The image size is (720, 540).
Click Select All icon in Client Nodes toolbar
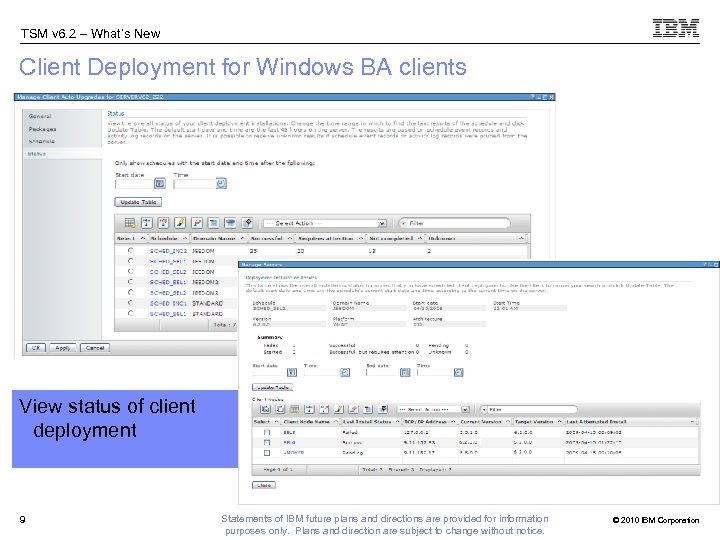pos(265,409)
